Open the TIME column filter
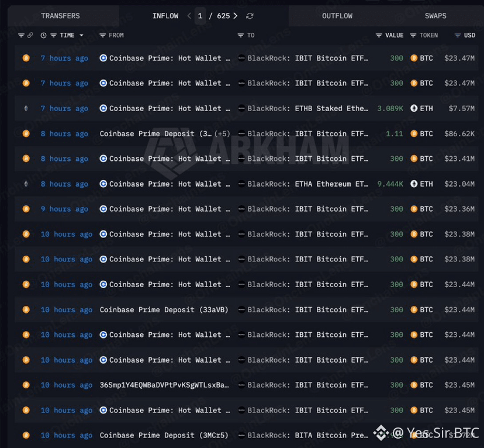This screenshot has width=484, height=448. pyautogui.click(x=53, y=36)
